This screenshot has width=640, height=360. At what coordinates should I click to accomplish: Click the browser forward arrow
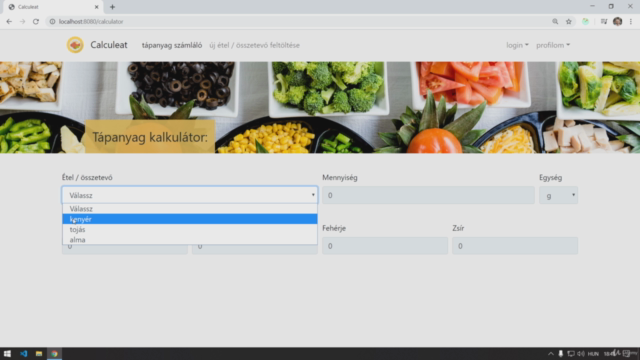click(22, 22)
